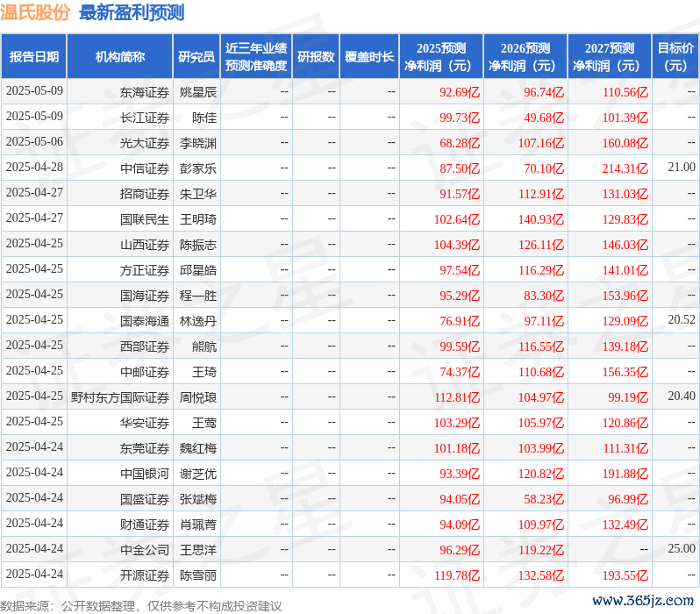Select the 机构简称 column header
The width and height of the screenshot is (700, 614).
coord(119,57)
